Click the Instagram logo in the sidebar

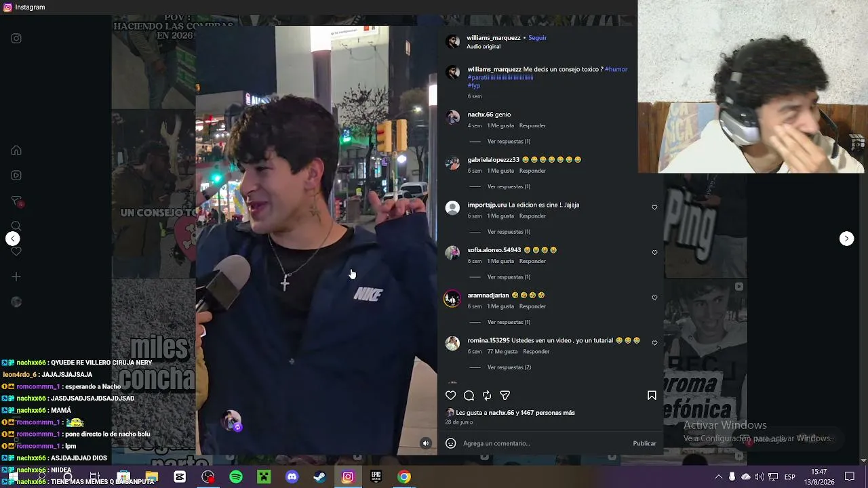[x=16, y=39]
